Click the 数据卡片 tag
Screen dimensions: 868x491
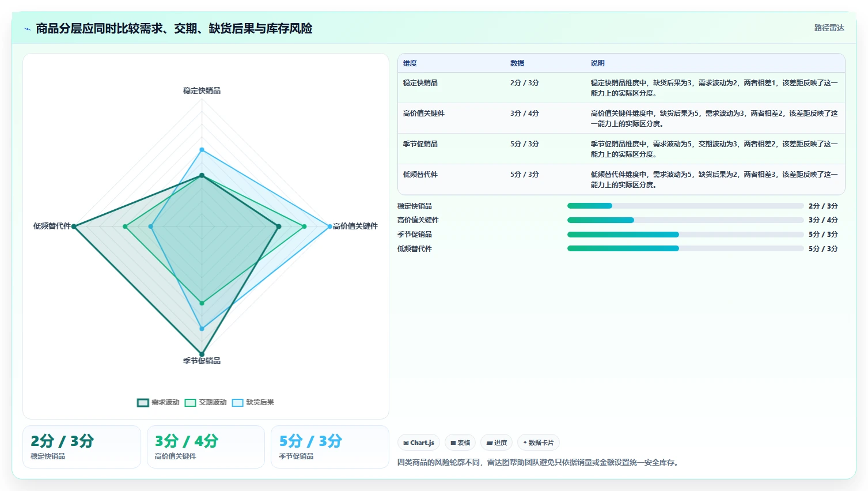pos(539,443)
